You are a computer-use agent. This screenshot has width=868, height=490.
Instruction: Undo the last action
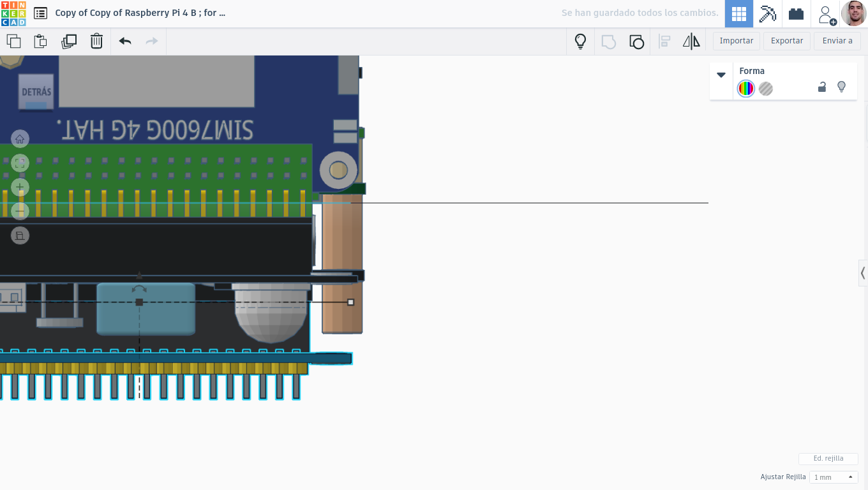[x=125, y=41]
